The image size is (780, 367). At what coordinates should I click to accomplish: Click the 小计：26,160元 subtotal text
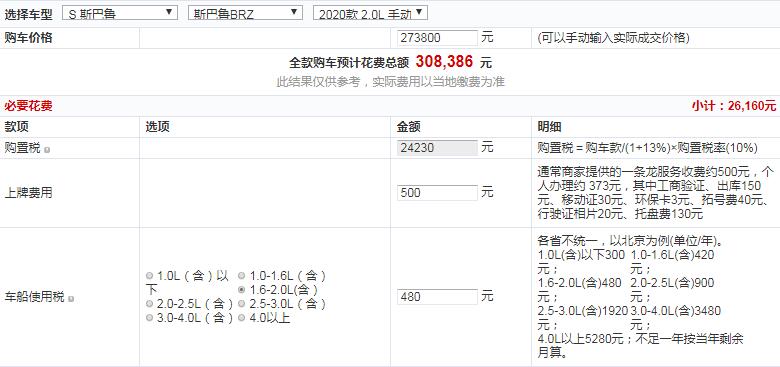point(734,106)
